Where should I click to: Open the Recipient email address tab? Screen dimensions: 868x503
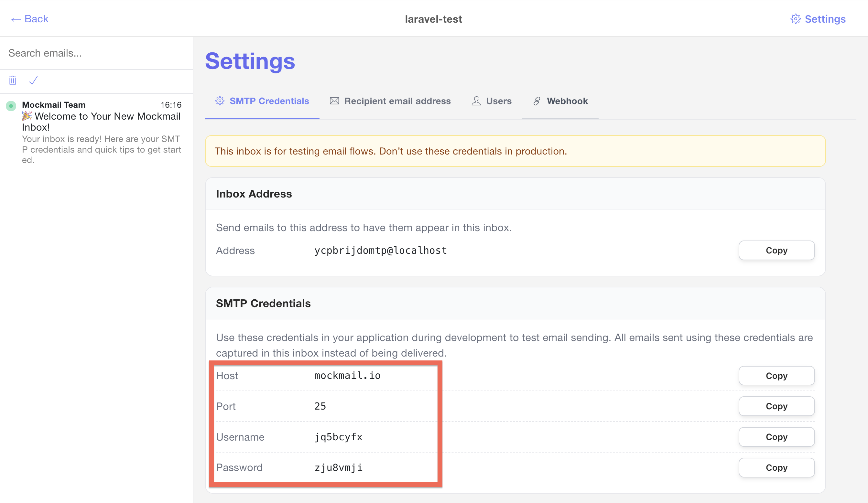click(x=397, y=101)
